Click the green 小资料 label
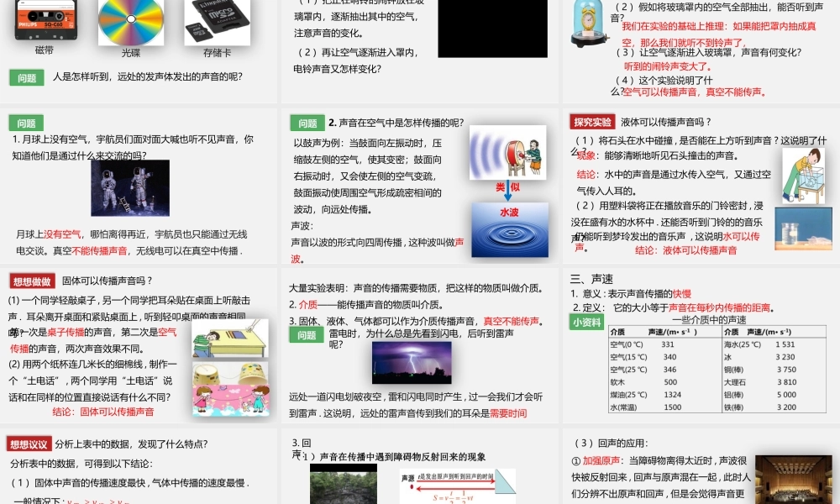Screen dimensions: 840x504 click(x=587, y=322)
